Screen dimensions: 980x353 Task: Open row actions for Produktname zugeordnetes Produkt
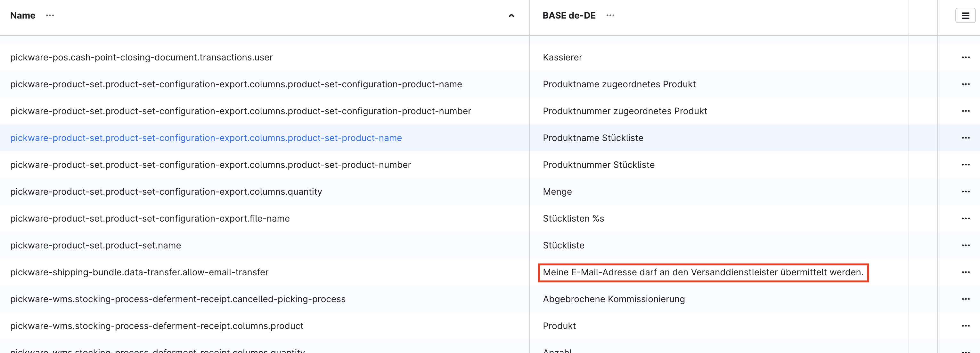coord(966,84)
